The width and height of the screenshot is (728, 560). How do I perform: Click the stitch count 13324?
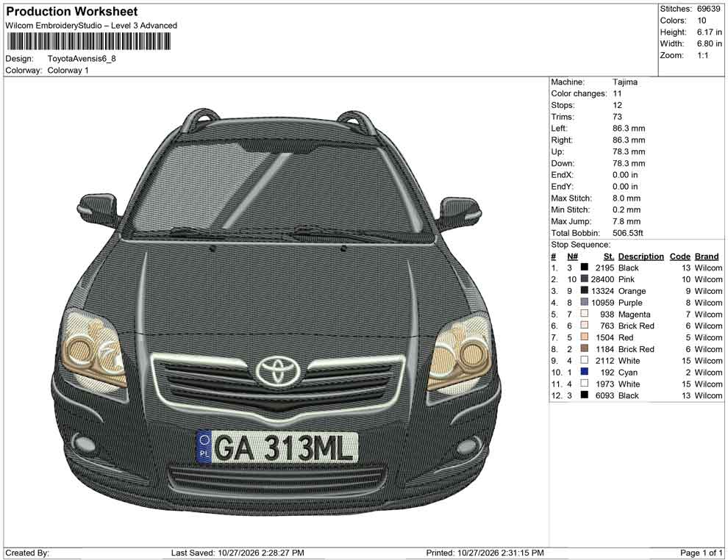602,291
